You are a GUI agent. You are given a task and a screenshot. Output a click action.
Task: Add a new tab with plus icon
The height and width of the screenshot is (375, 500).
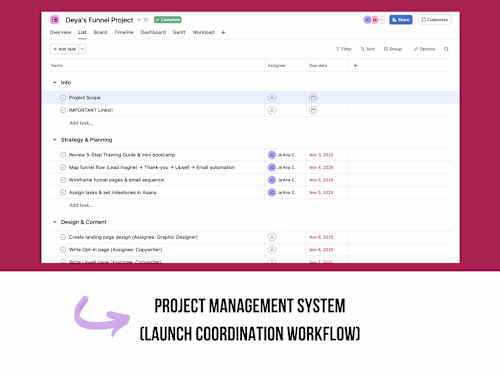223,33
